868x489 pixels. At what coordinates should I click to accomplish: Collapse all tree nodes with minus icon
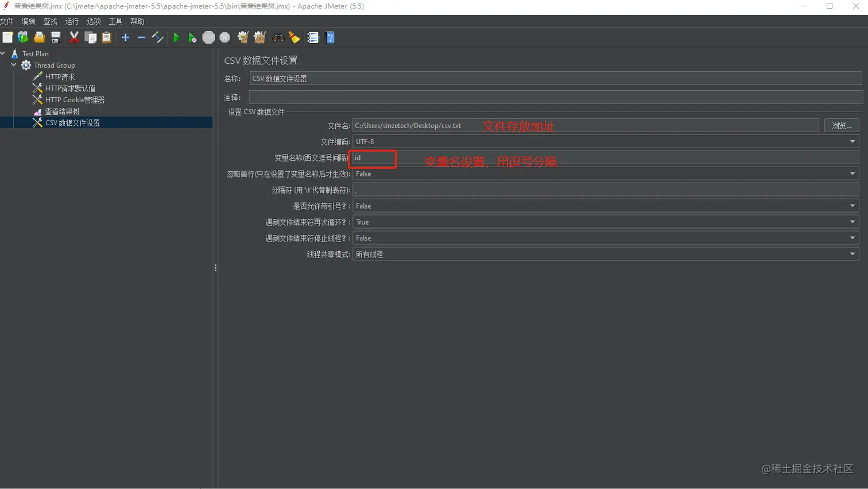tap(141, 37)
